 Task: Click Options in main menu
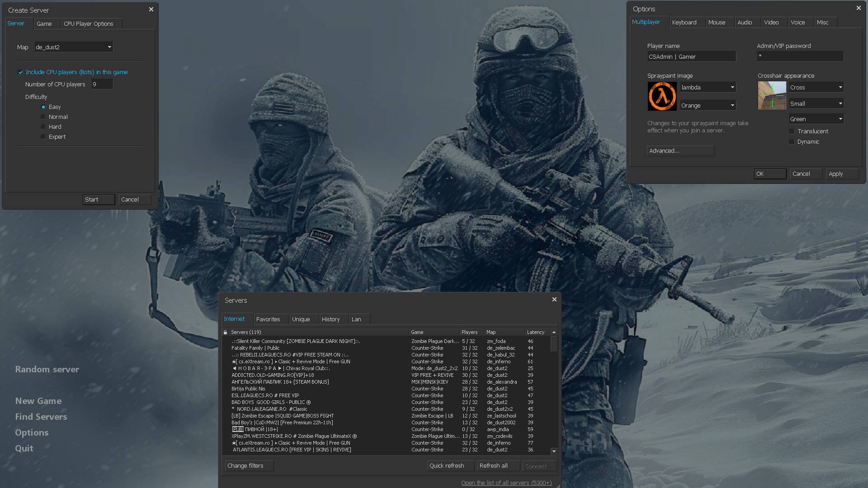[32, 433]
